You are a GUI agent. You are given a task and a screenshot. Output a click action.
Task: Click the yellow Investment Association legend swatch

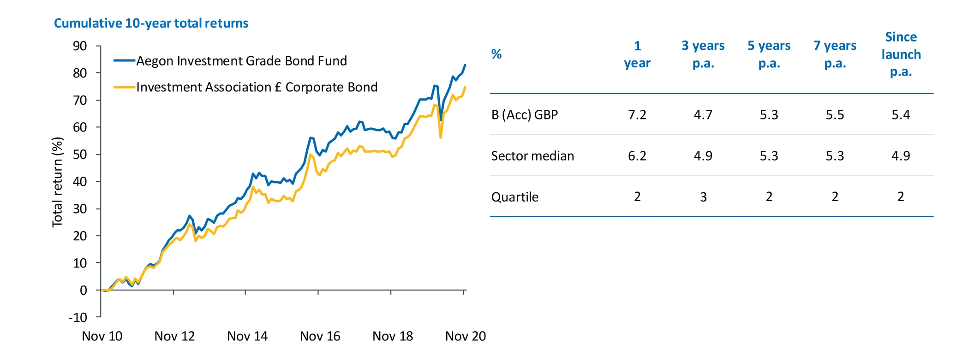pos(124,87)
